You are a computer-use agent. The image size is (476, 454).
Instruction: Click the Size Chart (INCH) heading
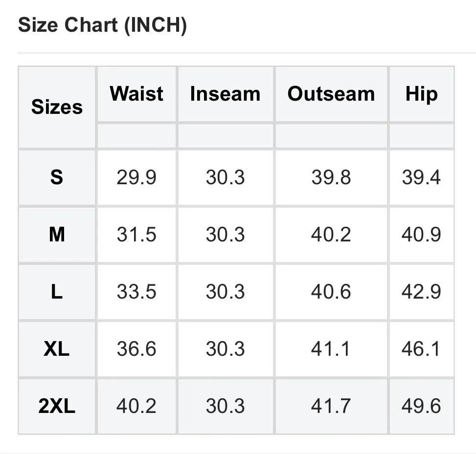(x=102, y=25)
